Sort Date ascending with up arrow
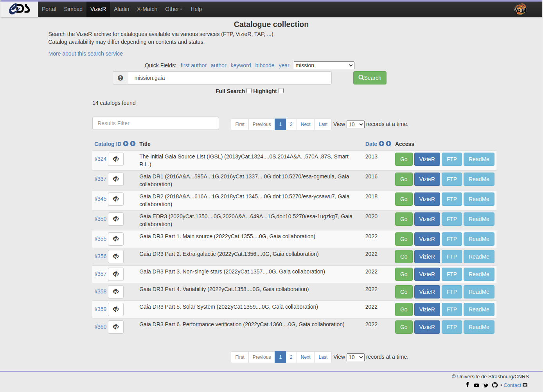The width and height of the screenshot is (543, 392). (381, 144)
